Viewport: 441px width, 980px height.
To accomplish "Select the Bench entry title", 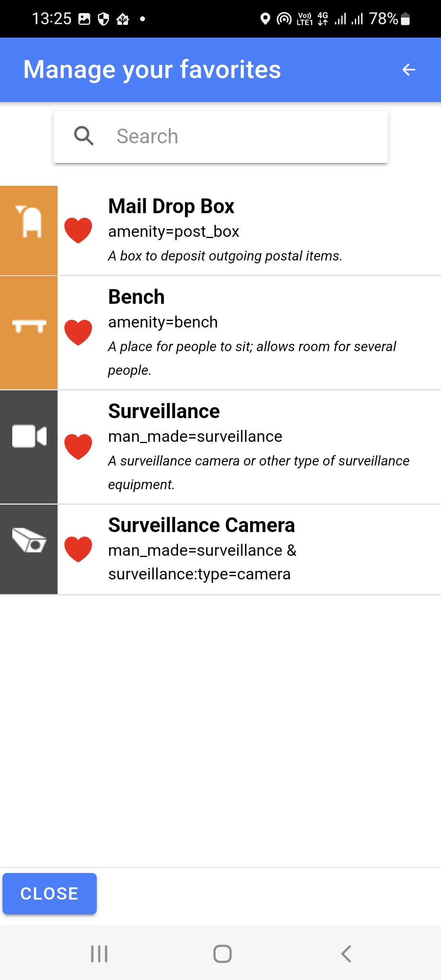I will click(136, 296).
